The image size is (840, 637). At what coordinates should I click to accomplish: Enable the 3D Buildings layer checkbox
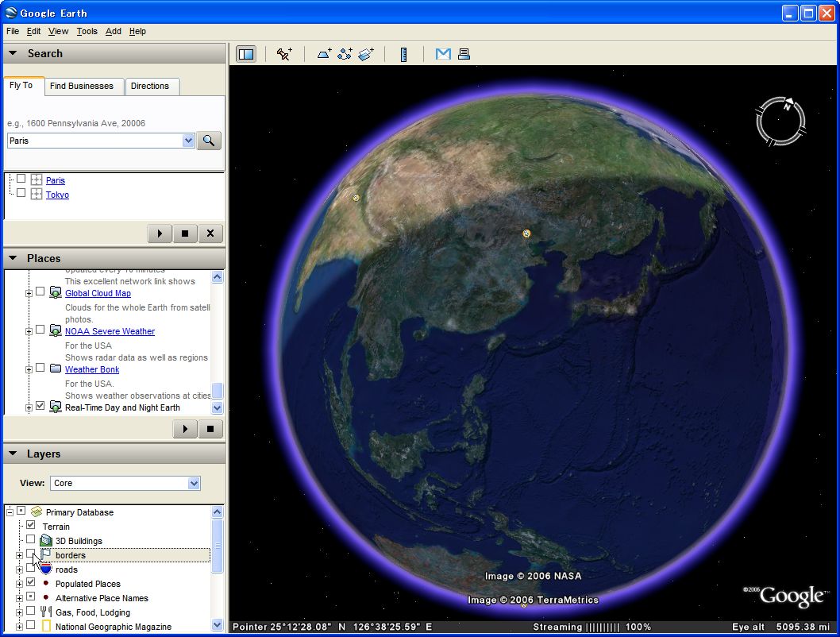(x=30, y=539)
